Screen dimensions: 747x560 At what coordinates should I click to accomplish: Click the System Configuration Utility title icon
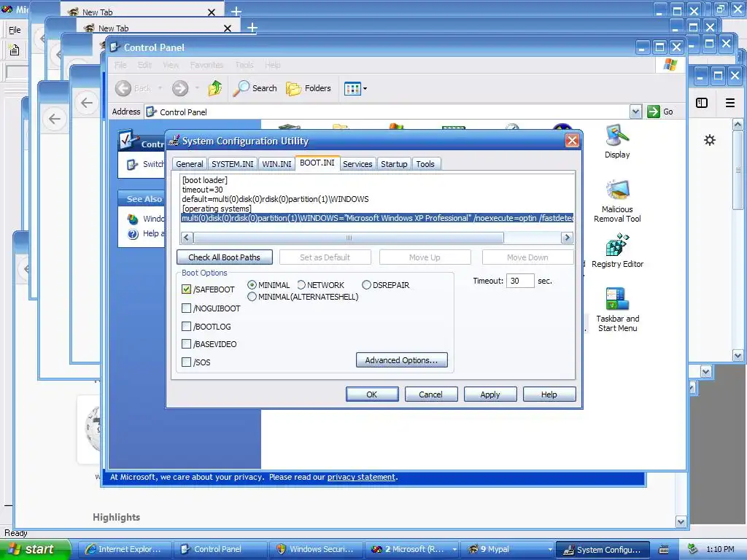[x=174, y=141]
